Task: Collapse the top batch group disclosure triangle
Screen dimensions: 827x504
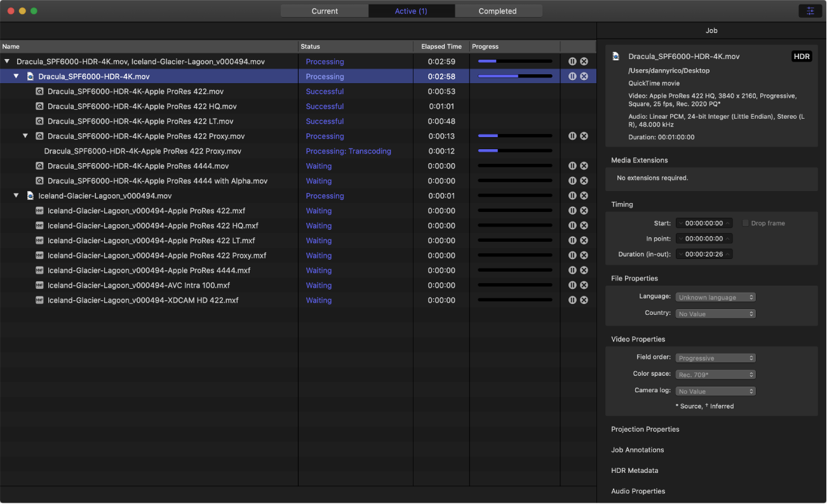Action: pyautogui.click(x=7, y=62)
